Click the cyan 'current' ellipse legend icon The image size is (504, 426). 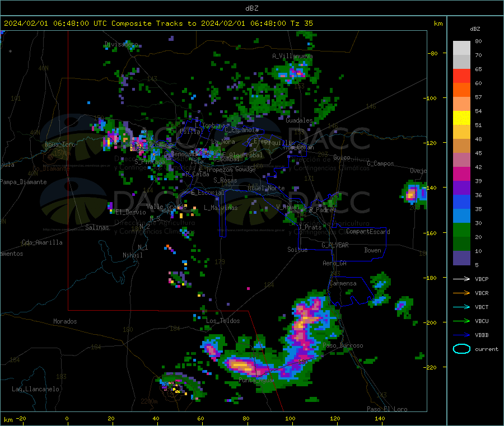461,349
